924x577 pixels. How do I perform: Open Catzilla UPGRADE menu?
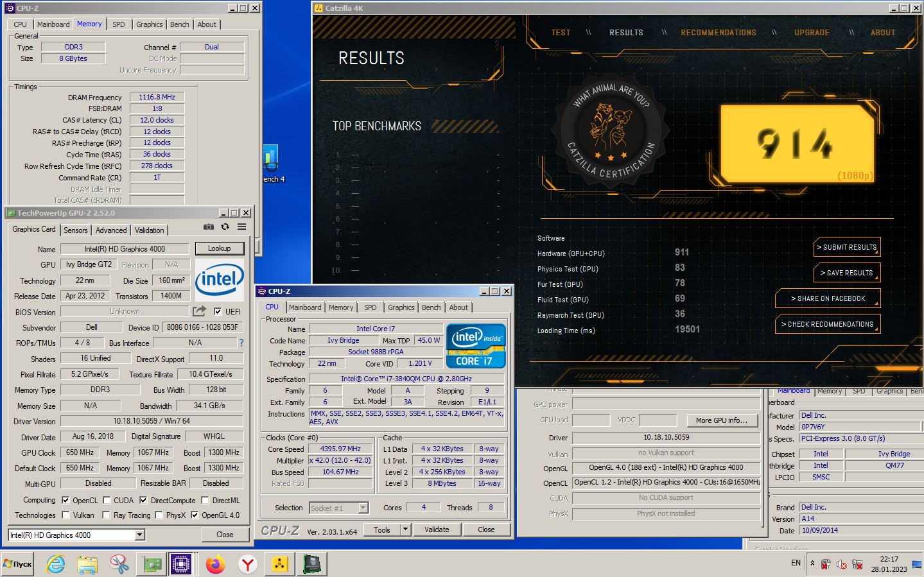[x=812, y=32]
